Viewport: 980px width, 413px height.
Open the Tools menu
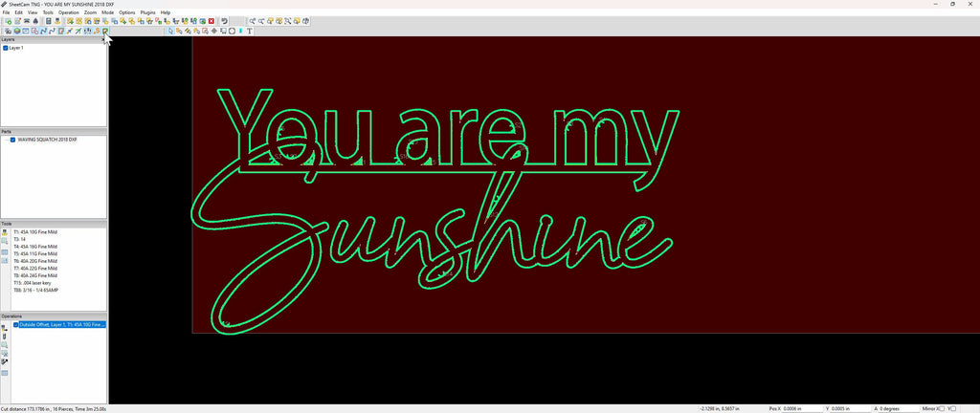(48, 12)
